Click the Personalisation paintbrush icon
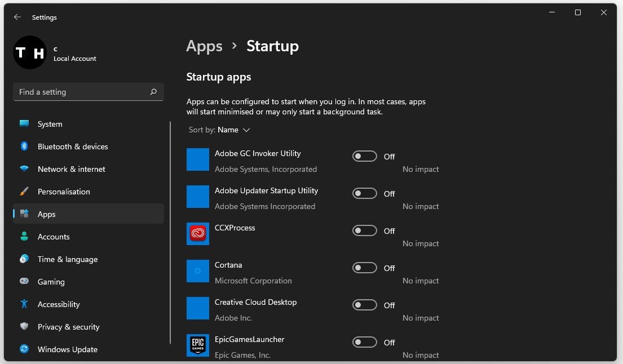This screenshot has width=623, height=364. tap(24, 192)
